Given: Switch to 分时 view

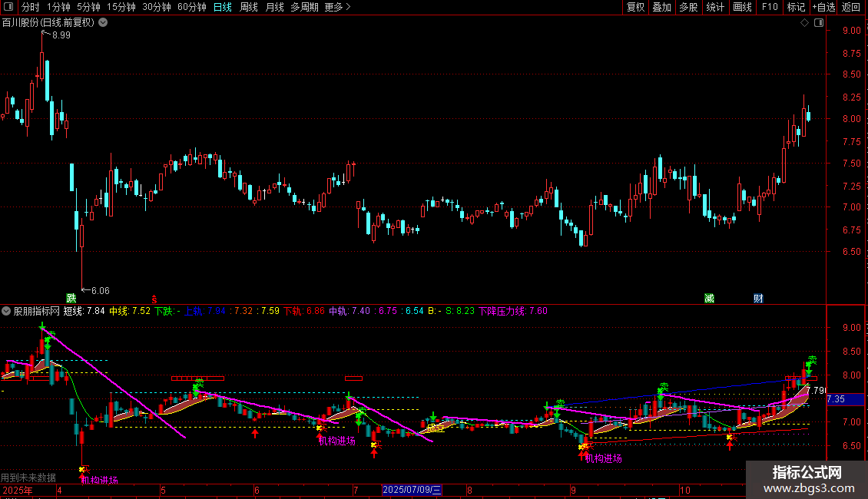Looking at the screenshot, I should click(x=31, y=7).
